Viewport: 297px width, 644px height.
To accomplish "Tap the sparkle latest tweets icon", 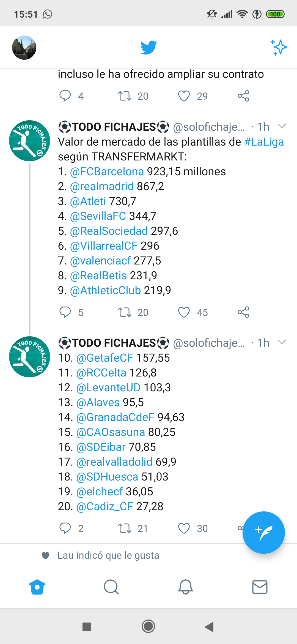I will (279, 47).
